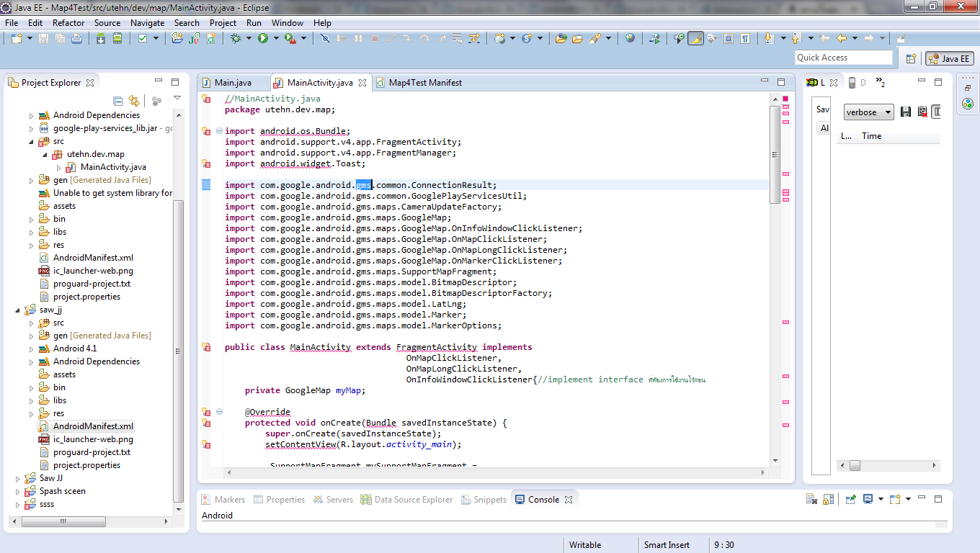The image size is (980, 553).
Task: Toggle Mark Occurrences highlighter button
Action: (695, 38)
